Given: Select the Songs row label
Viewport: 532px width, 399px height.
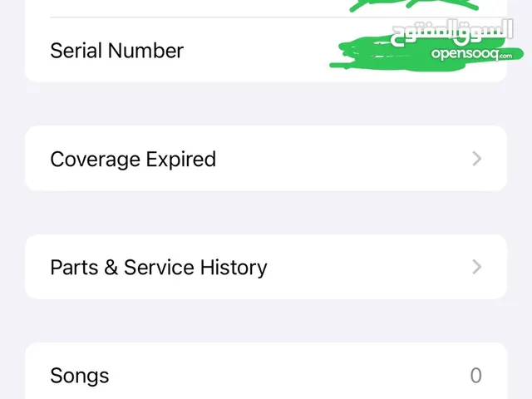Looking at the screenshot, I should 80,376.
